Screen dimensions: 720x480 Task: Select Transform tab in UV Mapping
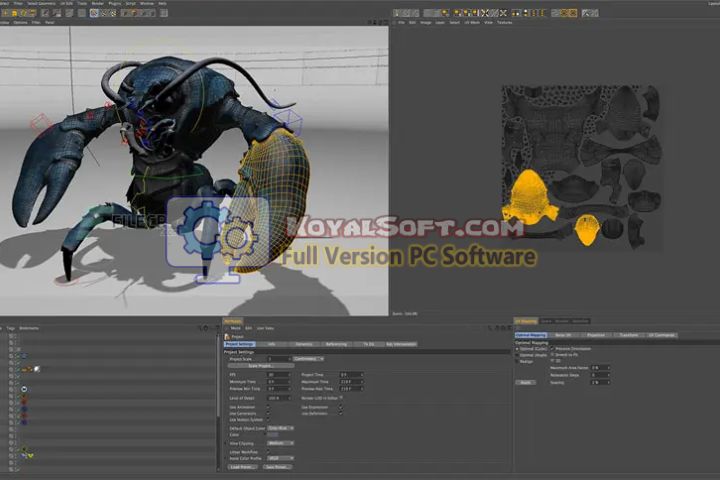pyautogui.click(x=629, y=335)
